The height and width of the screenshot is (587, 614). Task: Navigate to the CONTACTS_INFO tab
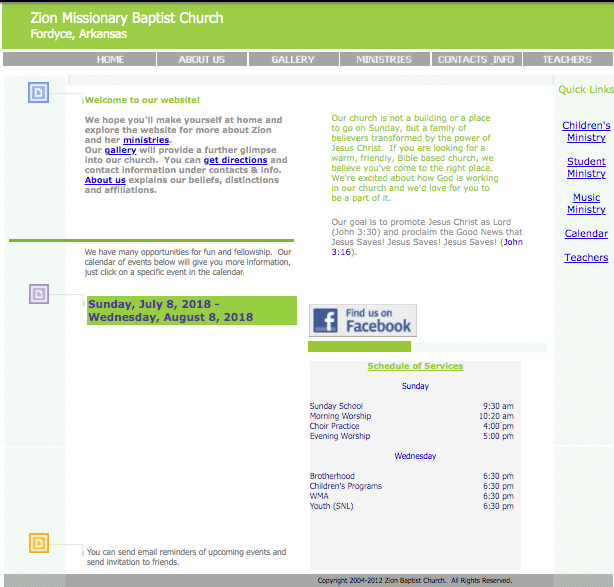[475, 60]
